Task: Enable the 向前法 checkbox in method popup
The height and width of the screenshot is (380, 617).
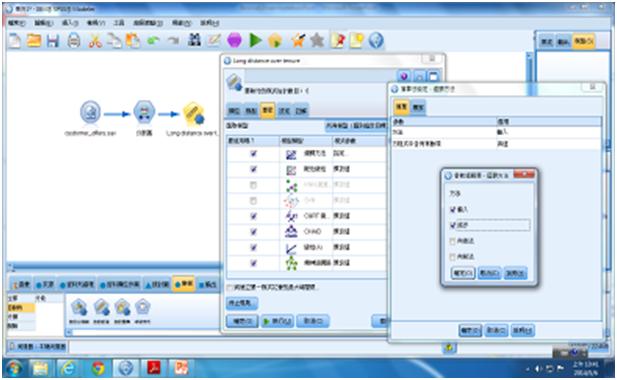Action: 453,241
